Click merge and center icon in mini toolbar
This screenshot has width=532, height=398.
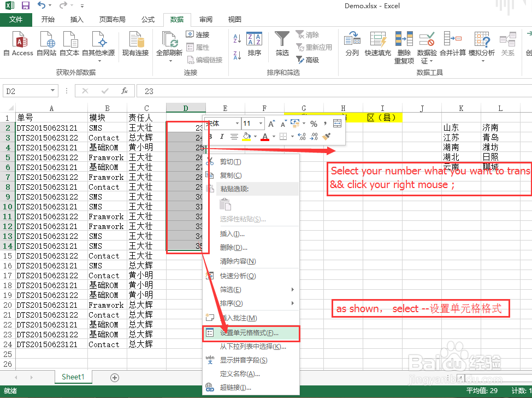tap(337, 124)
